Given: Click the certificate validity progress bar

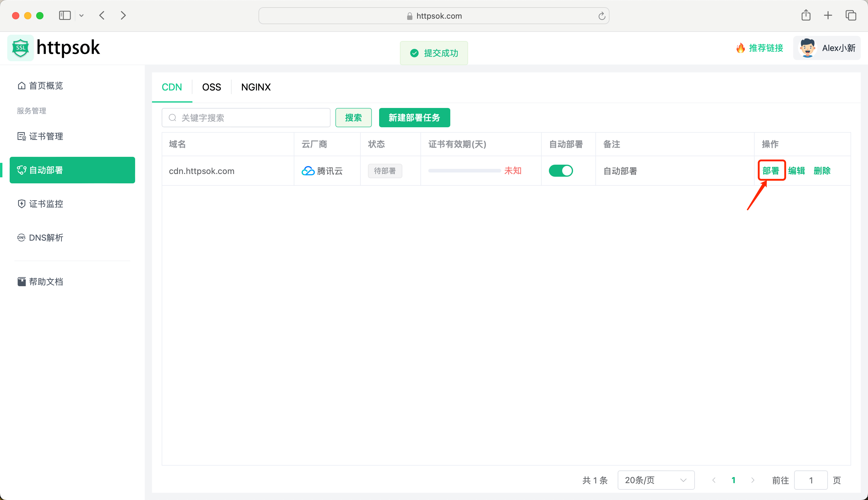Looking at the screenshot, I should click(464, 171).
